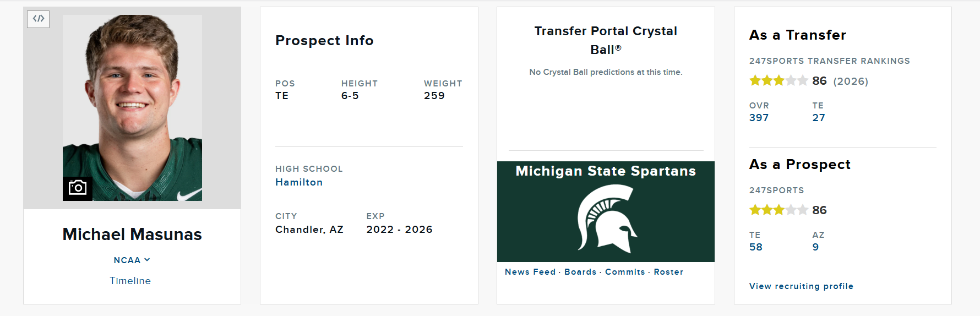The height and width of the screenshot is (316, 980).
Task: Click the embed code icon
Action: click(x=39, y=19)
